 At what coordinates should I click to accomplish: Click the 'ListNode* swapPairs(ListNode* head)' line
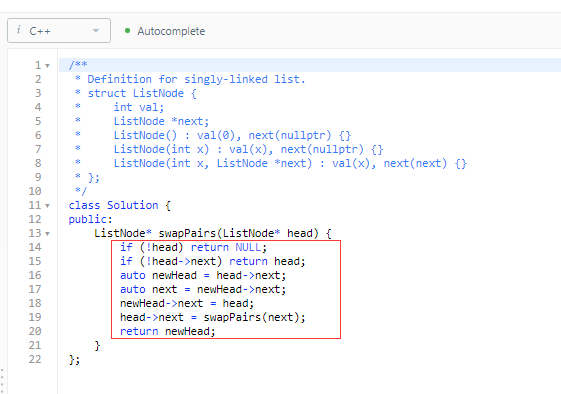point(213,233)
